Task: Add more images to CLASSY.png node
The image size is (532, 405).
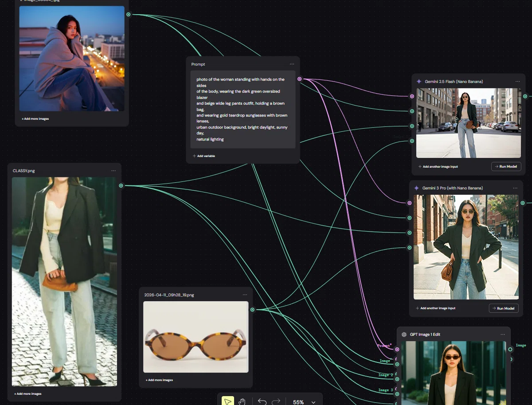Action: pyautogui.click(x=27, y=394)
